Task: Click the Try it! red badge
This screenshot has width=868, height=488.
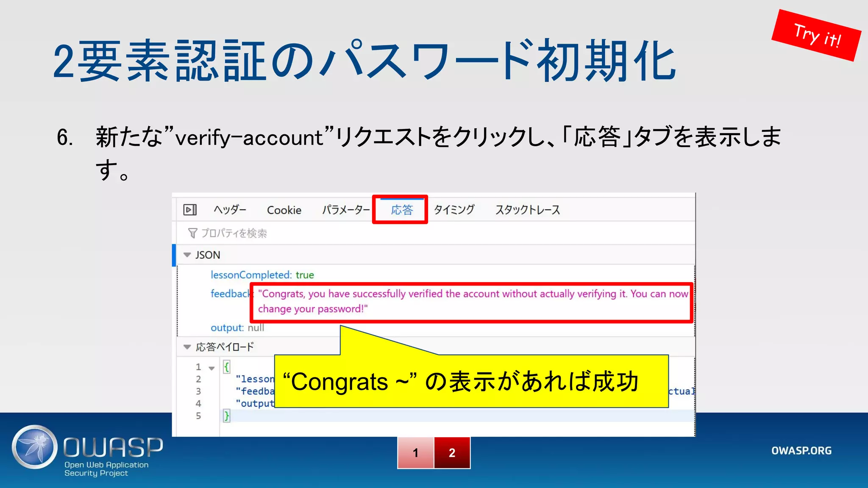Action: tap(817, 36)
